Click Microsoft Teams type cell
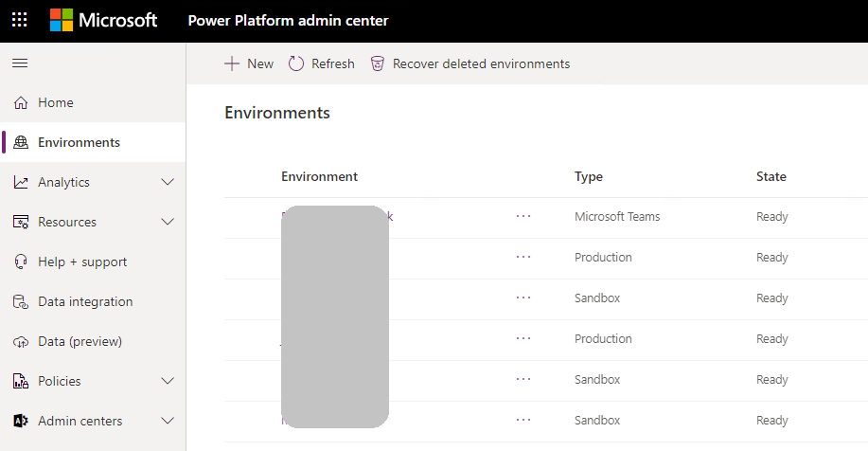868x451 pixels. click(617, 217)
